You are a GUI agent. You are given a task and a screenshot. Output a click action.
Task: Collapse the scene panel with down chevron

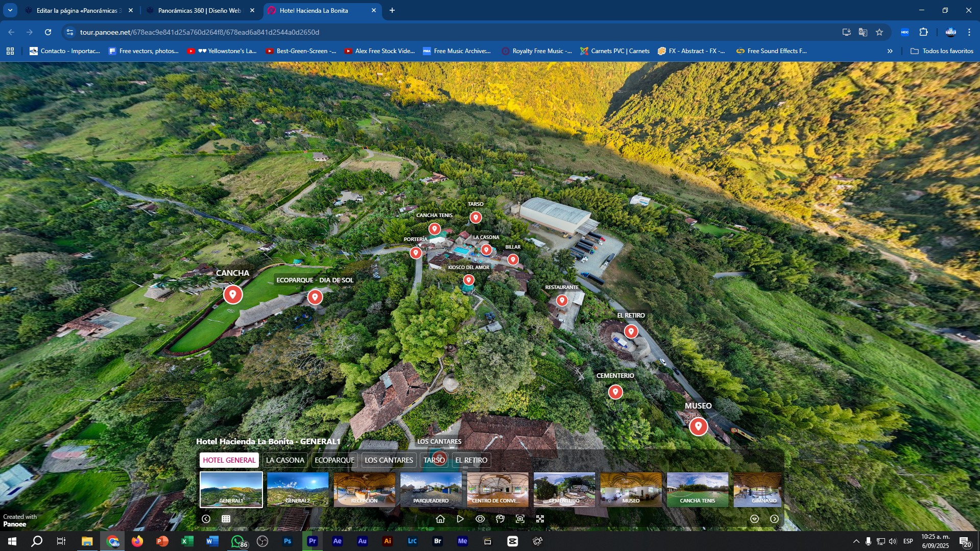(x=754, y=519)
